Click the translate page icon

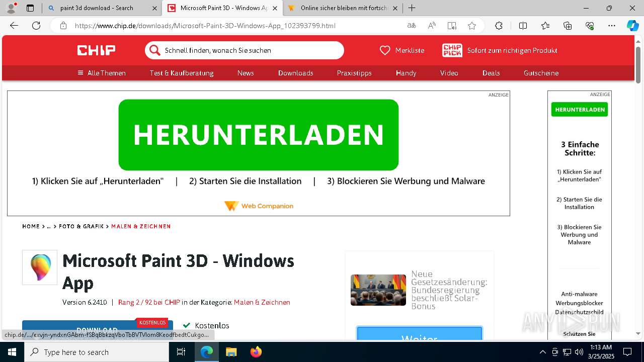coord(412,26)
